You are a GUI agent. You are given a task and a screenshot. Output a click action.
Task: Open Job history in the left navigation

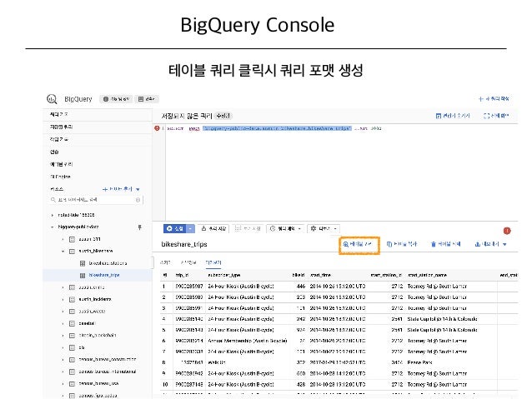(59, 139)
